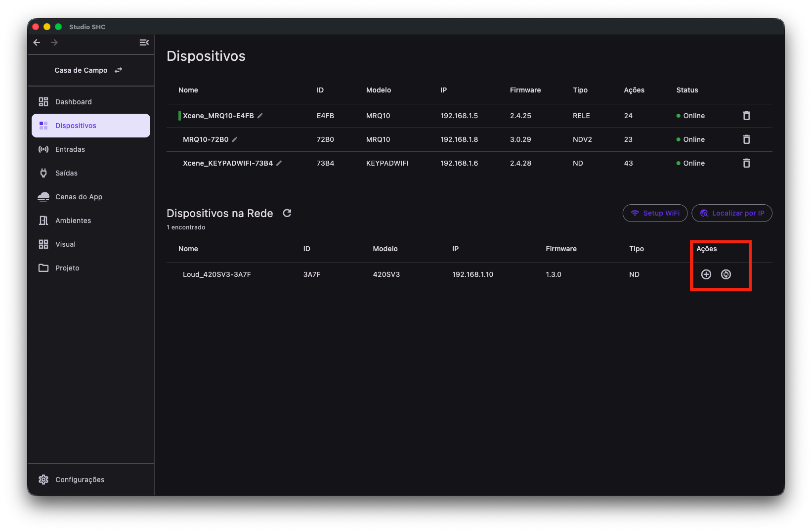The image size is (812, 532).
Task: Select the Loud_420SV3-3A7F network device
Action: [217, 274]
